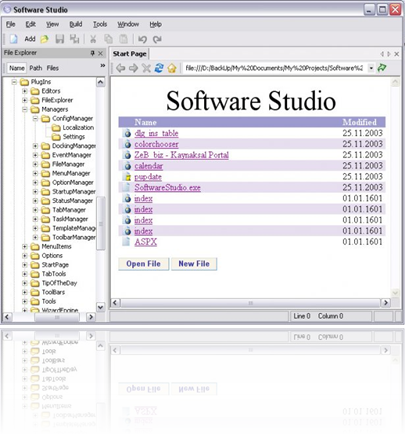405x434 pixels.
Task: Click the tab scroll left arrow
Action: 382,54
